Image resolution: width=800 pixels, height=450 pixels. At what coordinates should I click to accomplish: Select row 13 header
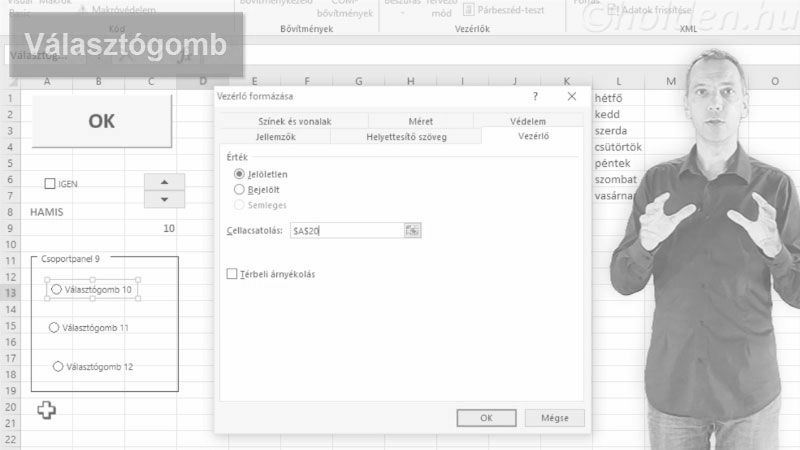(x=10, y=293)
